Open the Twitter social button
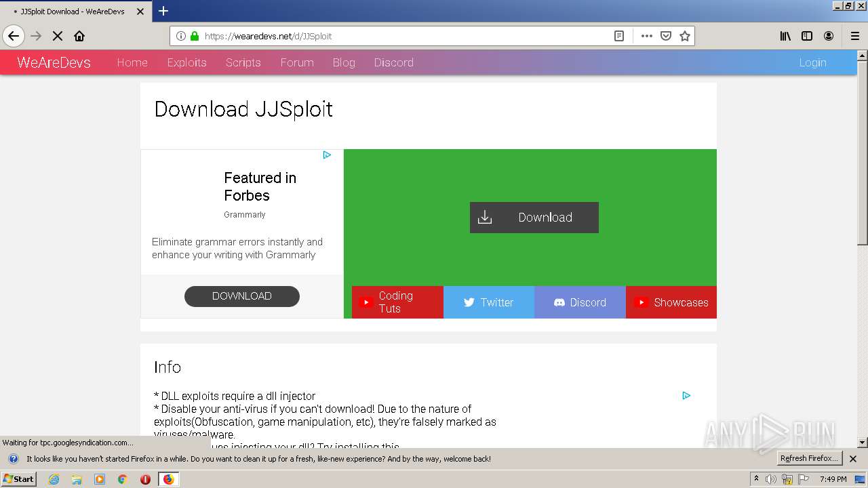Screen dimensions: 868x488 click(x=489, y=302)
